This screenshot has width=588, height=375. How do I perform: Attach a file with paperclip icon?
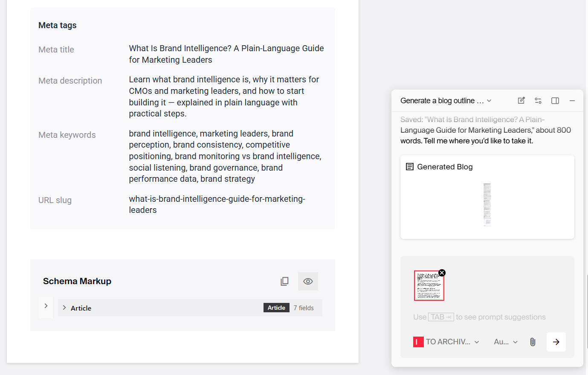click(533, 342)
